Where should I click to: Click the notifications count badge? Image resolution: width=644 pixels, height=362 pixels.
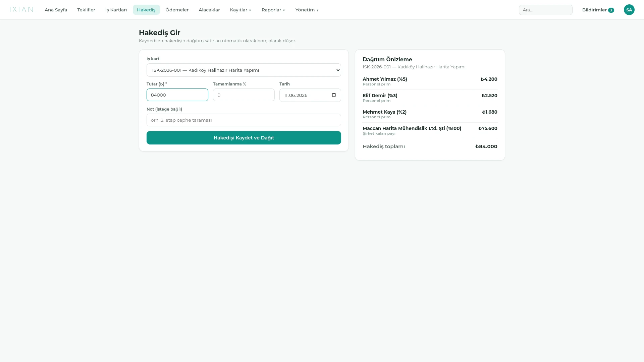click(611, 10)
